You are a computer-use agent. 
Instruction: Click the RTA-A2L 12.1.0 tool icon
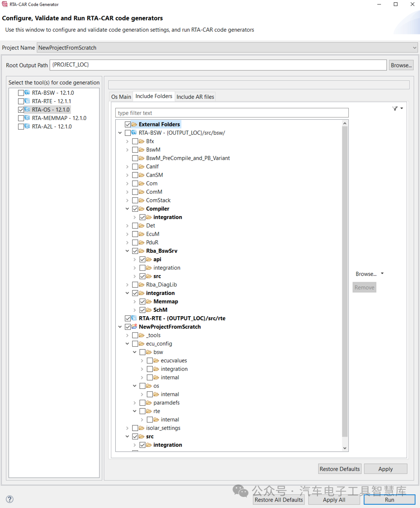click(27, 126)
